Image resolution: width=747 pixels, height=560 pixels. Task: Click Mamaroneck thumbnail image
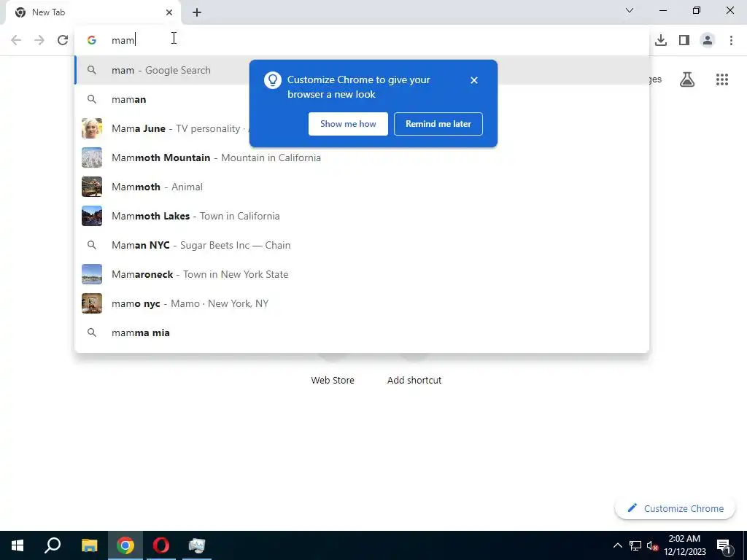point(92,274)
